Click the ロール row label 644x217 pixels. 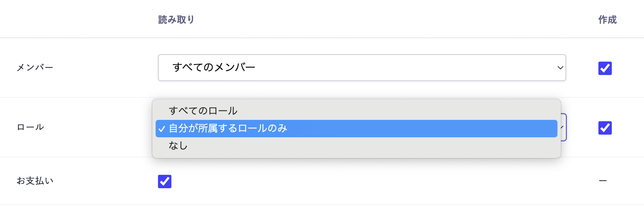click(x=31, y=127)
